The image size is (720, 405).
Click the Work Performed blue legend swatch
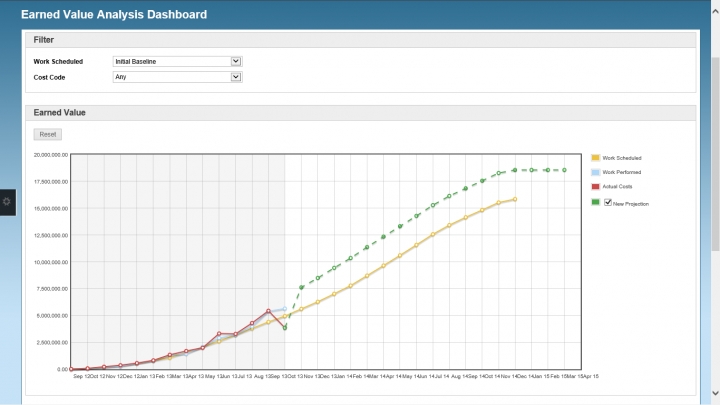point(595,172)
